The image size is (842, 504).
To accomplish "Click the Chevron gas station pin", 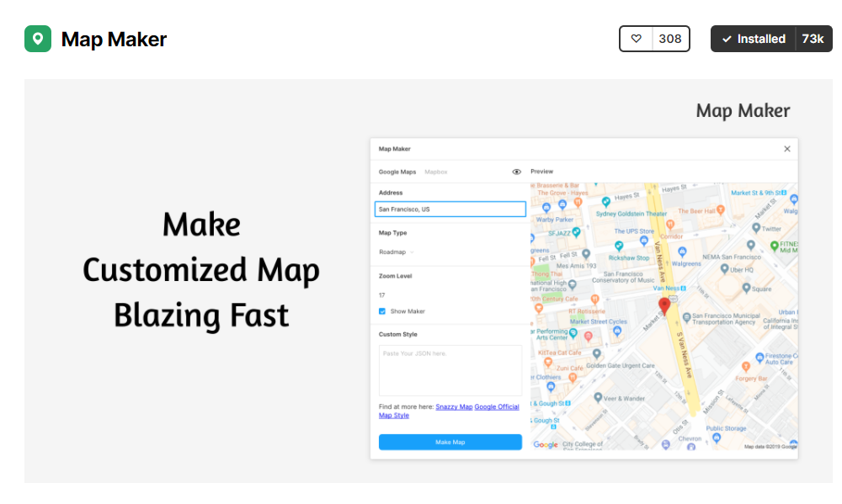I will click(x=691, y=447).
